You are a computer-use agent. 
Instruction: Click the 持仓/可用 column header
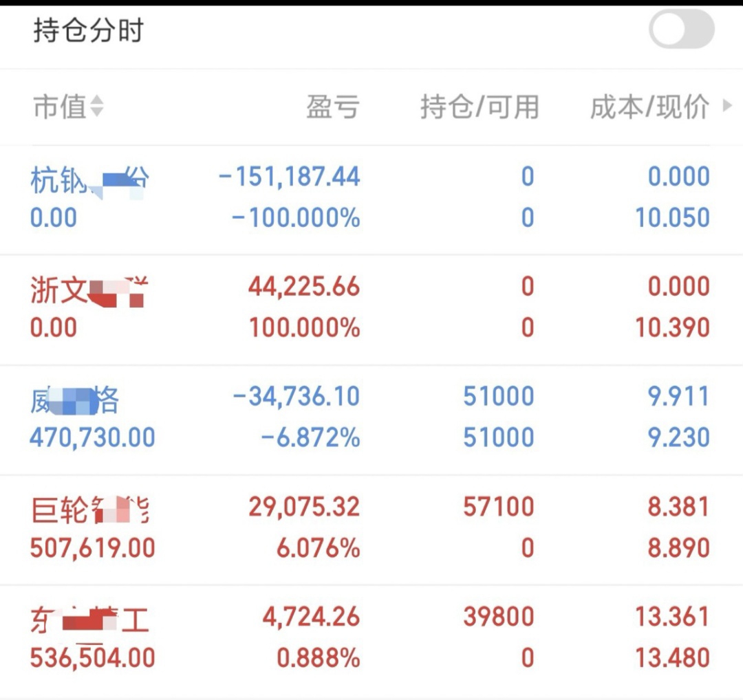point(480,107)
